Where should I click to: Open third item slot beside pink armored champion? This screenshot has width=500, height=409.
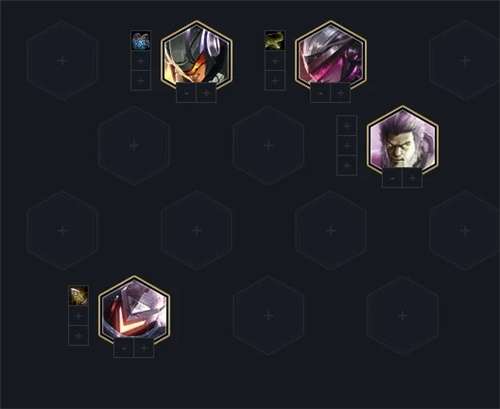pyautogui.click(x=275, y=80)
